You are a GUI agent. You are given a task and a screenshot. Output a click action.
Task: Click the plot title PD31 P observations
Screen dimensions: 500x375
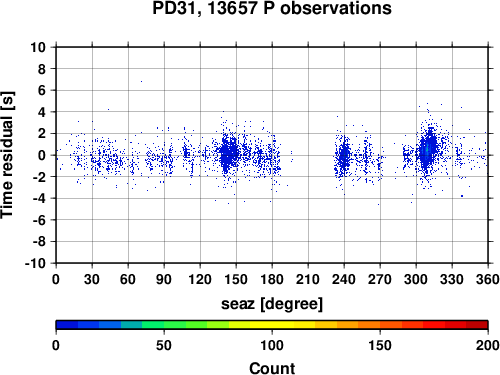click(272, 8)
